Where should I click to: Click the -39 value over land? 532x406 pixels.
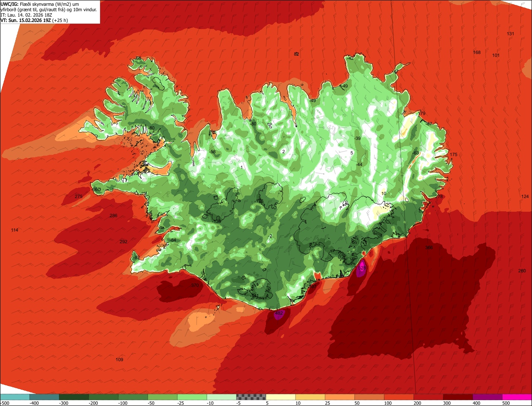(357, 138)
